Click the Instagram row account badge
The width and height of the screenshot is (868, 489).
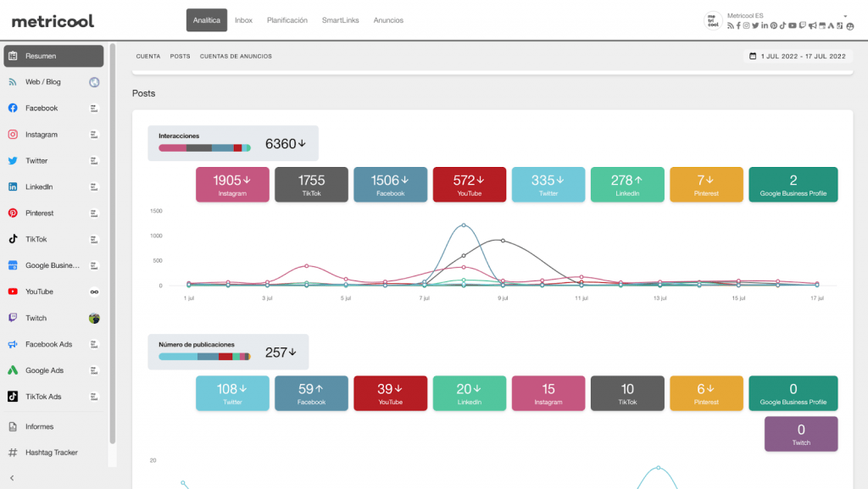coord(94,135)
